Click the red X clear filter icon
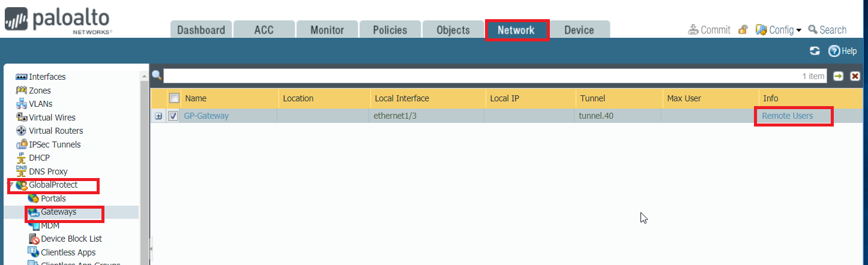The height and width of the screenshot is (265, 868). click(855, 77)
